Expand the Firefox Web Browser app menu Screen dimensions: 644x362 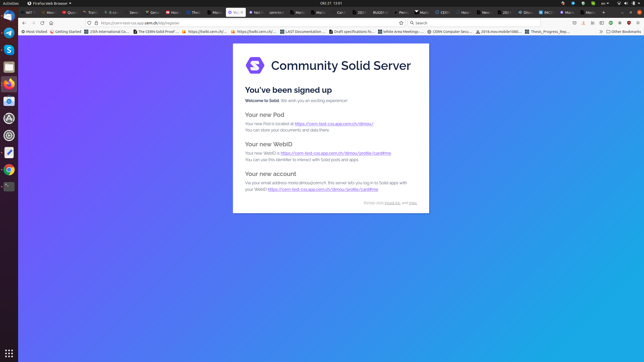49,3
